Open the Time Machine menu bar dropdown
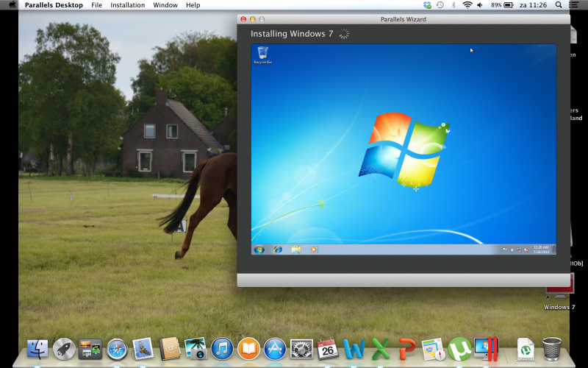The width and height of the screenshot is (588, 368). tap(440, 5)
